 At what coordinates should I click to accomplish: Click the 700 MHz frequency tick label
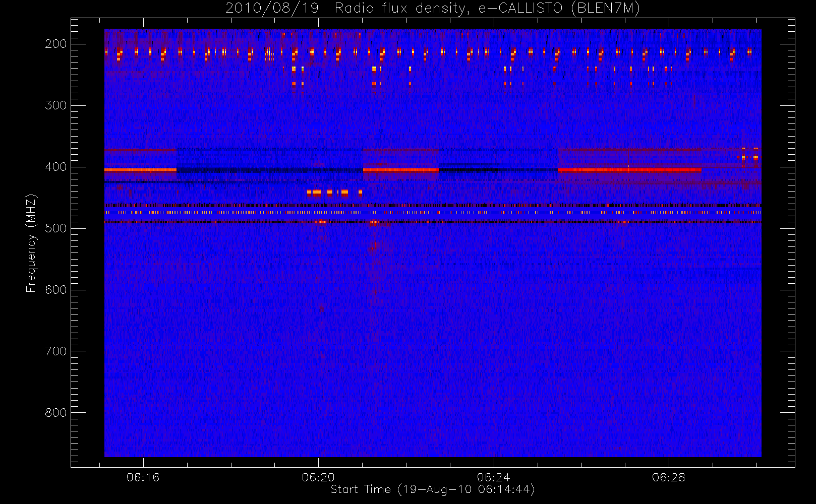[x=56, y=351]
